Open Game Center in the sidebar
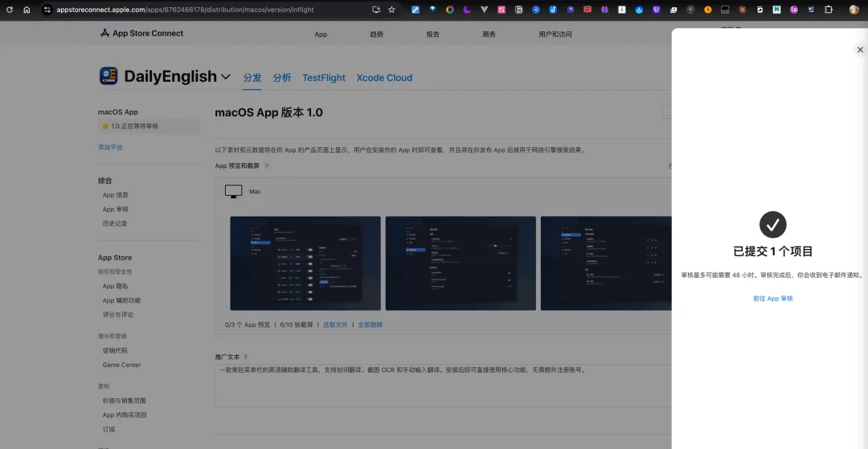 pos(122,365)
